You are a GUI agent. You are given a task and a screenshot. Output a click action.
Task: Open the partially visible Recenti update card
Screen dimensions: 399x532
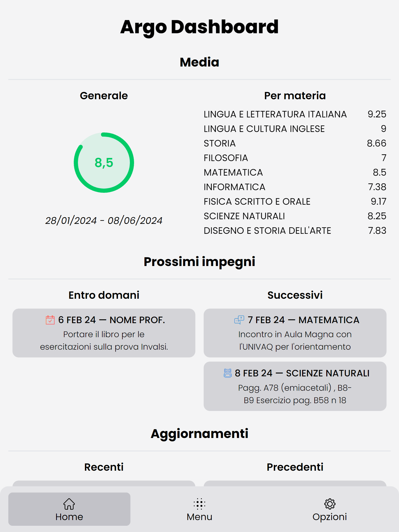[x=104, y=483]
